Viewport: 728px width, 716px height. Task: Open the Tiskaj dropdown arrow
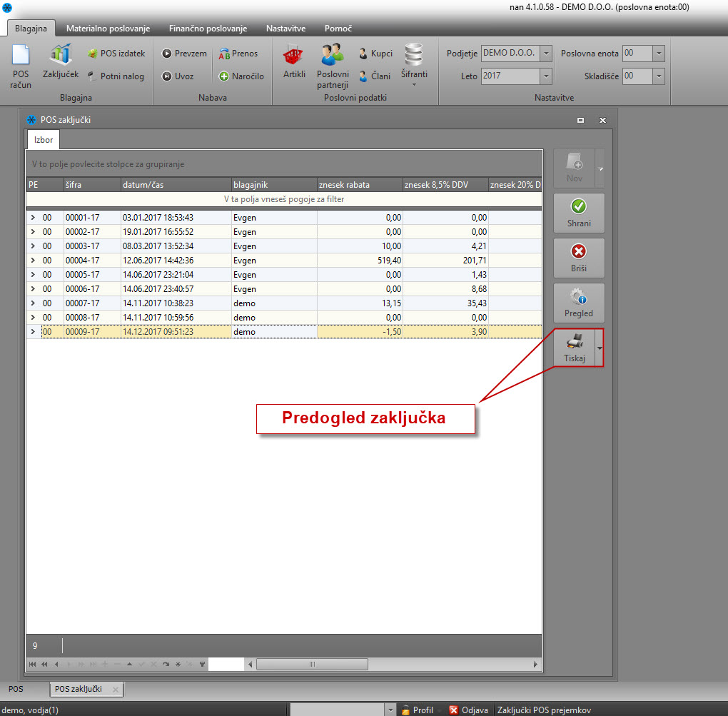[x=600, y=348]
